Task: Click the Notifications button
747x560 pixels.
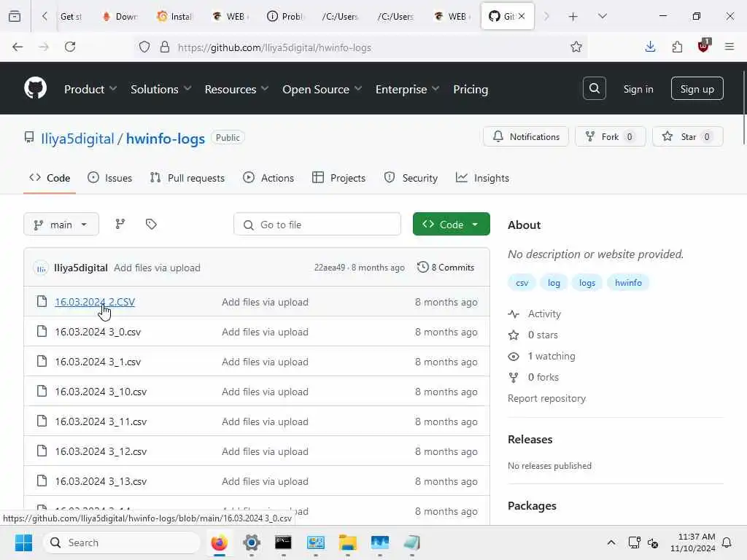Action: 525,136
